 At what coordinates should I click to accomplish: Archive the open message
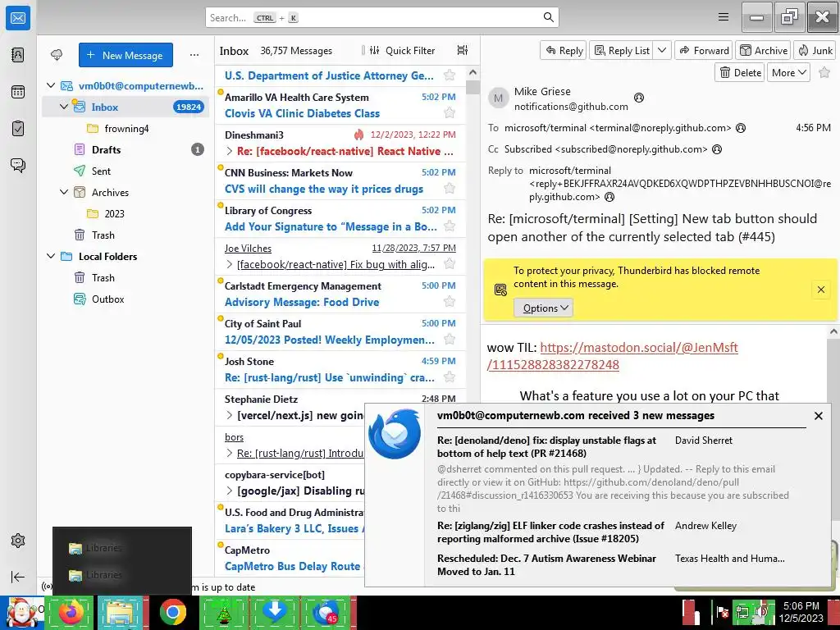(764, 50)
